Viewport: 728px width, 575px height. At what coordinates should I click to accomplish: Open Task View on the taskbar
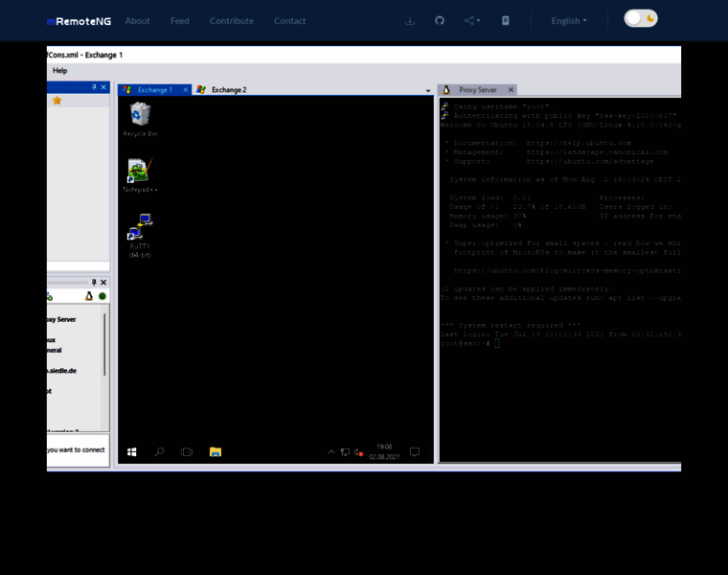click(x=187, y=452)
